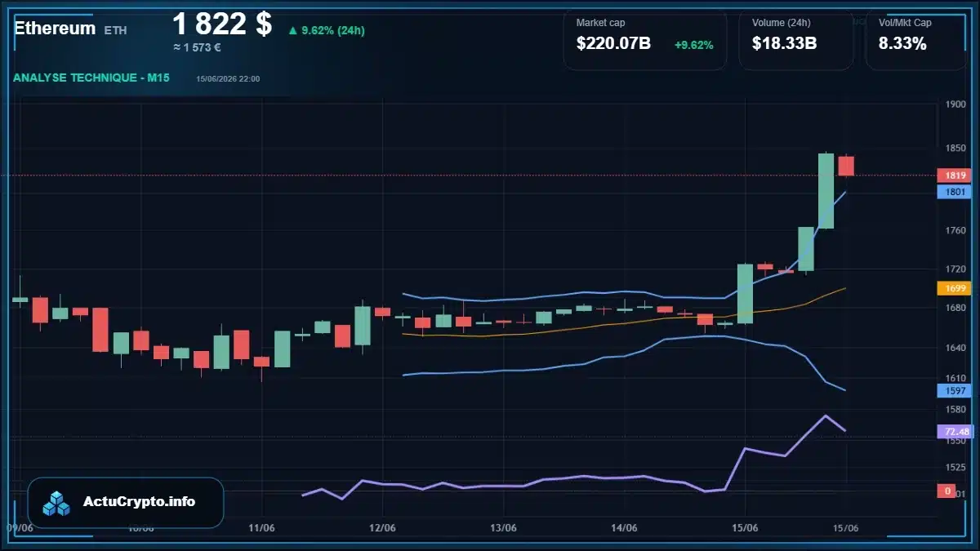Click the ActuCrypto cube logo icon
Viewport: 980px width, 551px height.
57,503
